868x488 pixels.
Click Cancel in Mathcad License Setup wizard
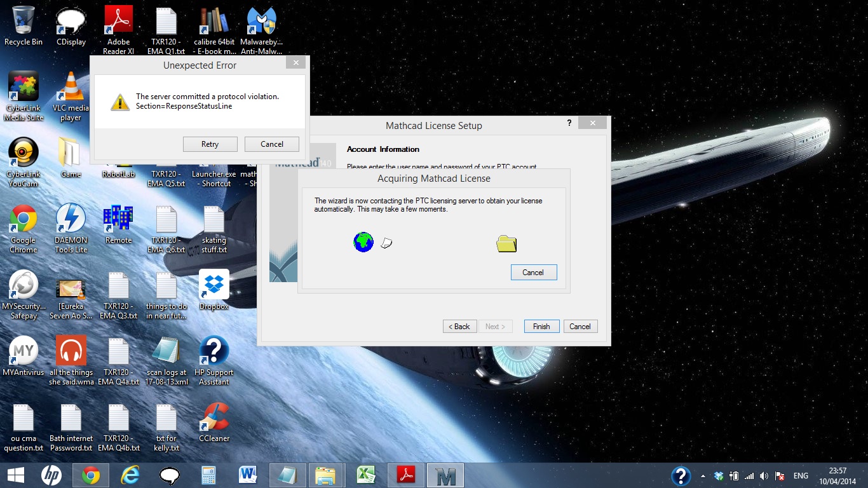tap(580, 327)
